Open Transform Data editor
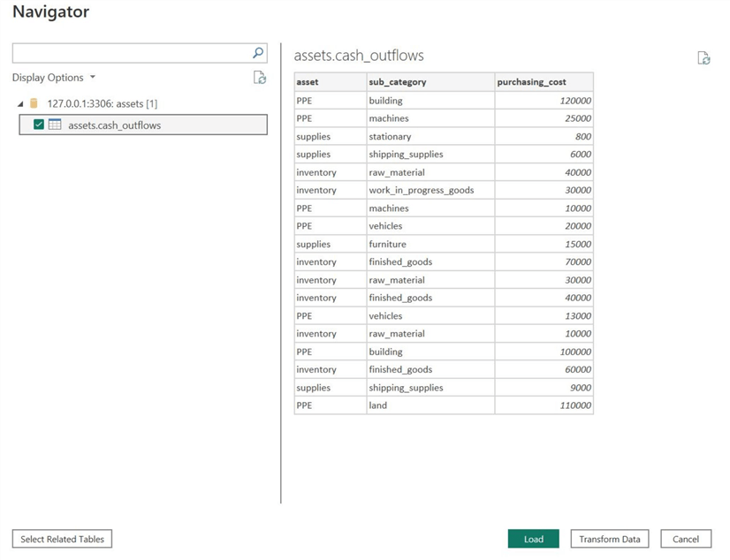 click(x=609, y=539)
